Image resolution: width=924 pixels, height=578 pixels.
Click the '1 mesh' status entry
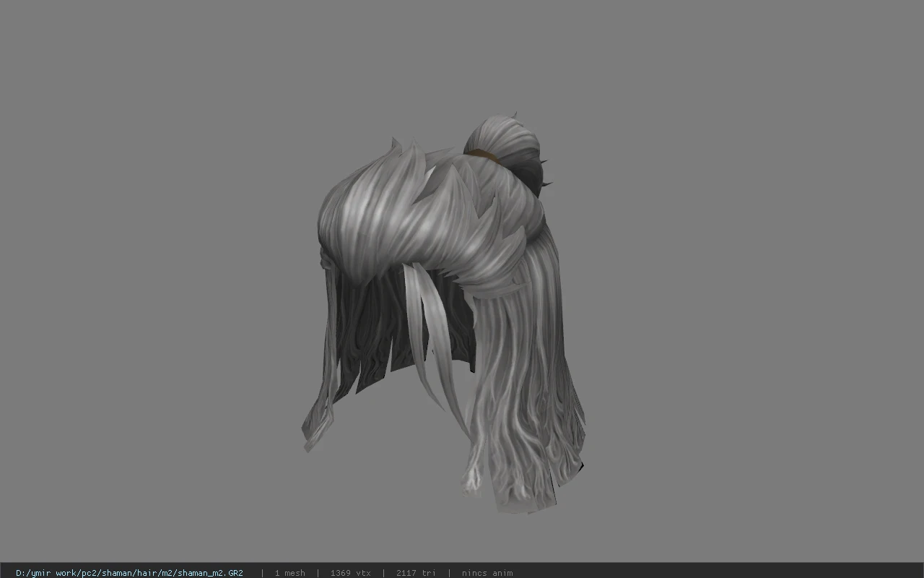pyautogui.click(x=289, y=573)
